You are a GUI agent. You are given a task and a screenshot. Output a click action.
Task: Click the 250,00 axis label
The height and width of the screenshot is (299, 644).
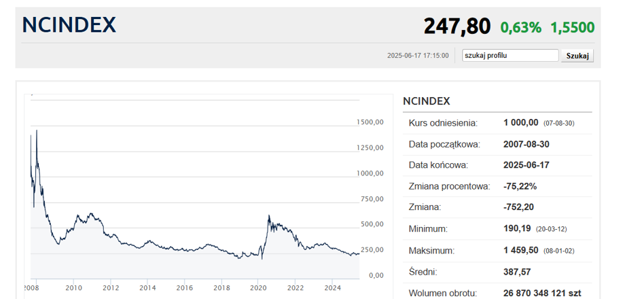tap(372, 249)
